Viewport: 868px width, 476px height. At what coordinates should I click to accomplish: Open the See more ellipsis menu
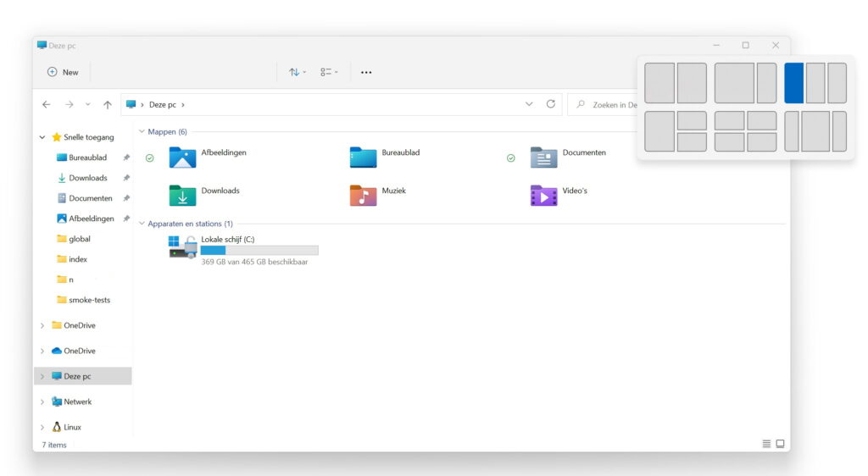[x=366, y=72]
